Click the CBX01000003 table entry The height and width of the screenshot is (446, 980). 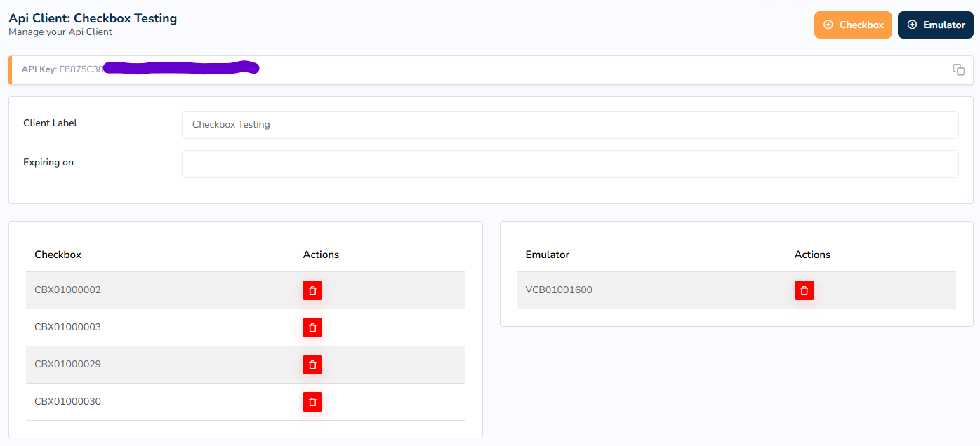[67, 327]
